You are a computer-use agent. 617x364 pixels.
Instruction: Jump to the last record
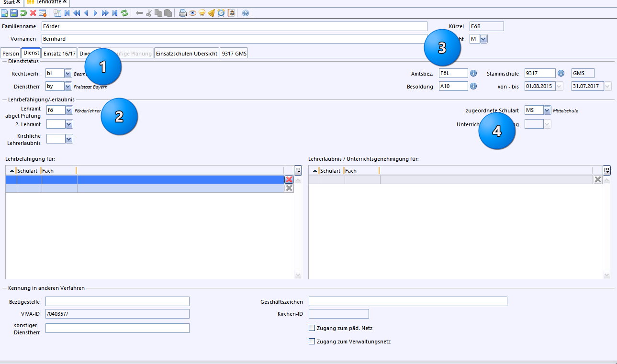point(115,13)
